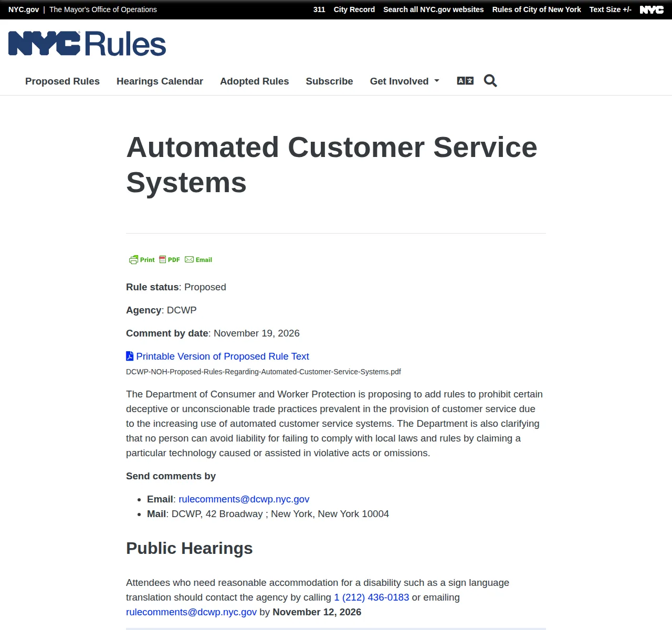Screen dimensions: 672x630
Task: Click the date November 12, 2026
Action: 317,612
